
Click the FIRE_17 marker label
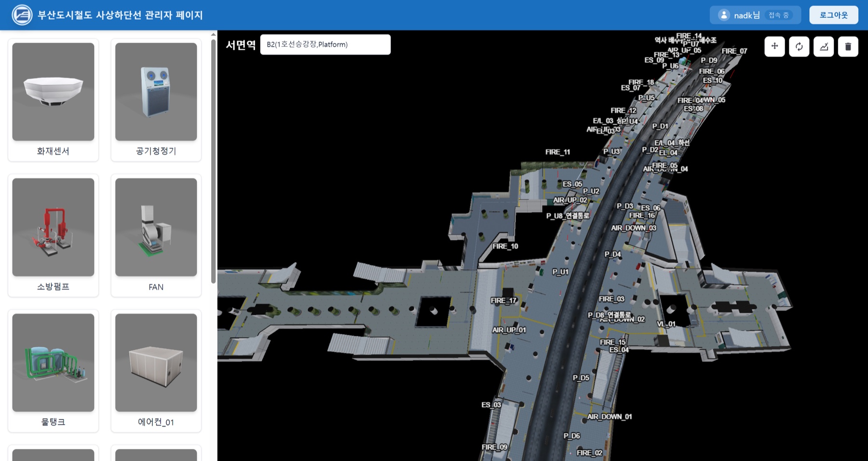(x=504, y=300)
